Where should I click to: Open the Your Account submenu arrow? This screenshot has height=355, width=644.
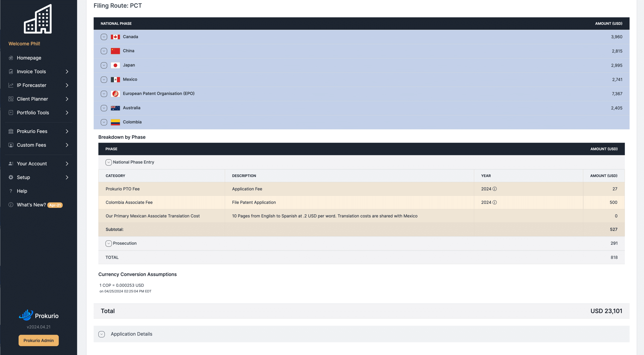click(67, 164)
